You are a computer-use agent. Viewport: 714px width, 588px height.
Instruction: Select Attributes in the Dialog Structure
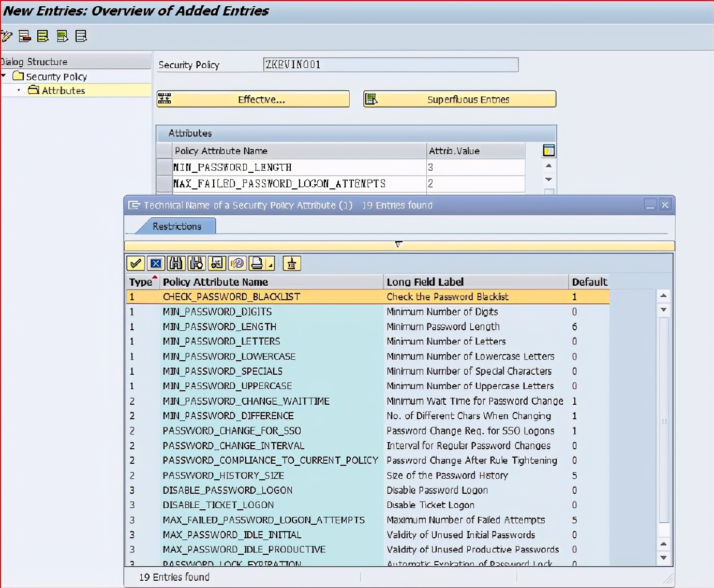click(x=63, y=91)
